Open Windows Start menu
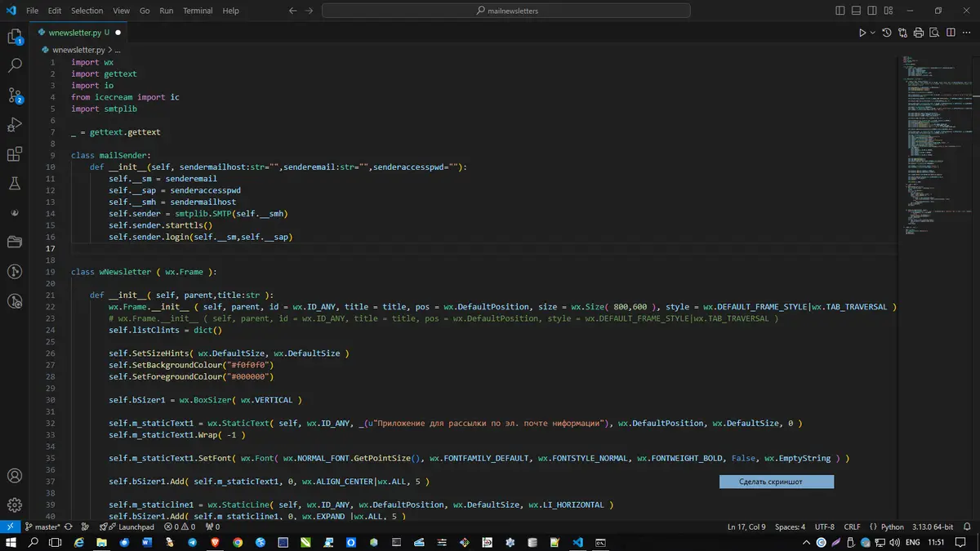This screenshot has height=551, width=980. [12, 542]
